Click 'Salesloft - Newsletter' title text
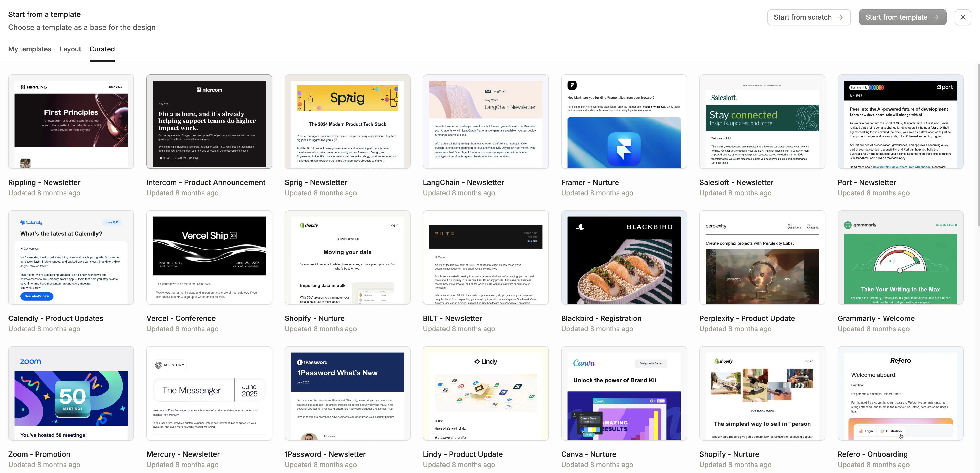This screenshot has width=980, height=473. [x=736, y=182]
